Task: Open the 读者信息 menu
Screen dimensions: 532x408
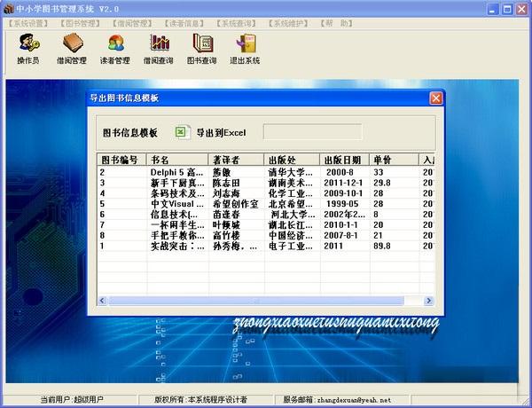Action: point(184,23)
